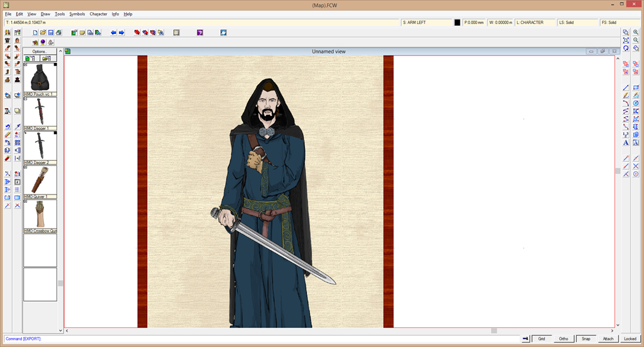Click the Open folder toolbar icon

[43, 33]
